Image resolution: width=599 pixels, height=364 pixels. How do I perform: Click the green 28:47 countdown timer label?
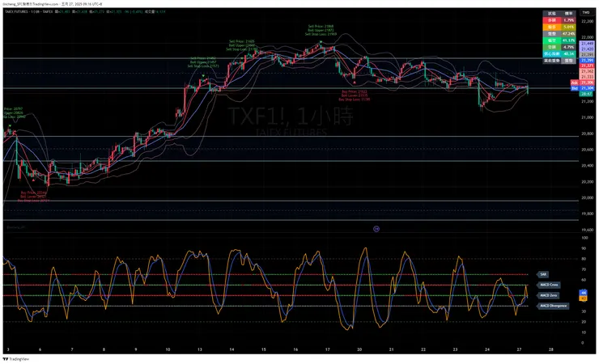tap(586, 94)
